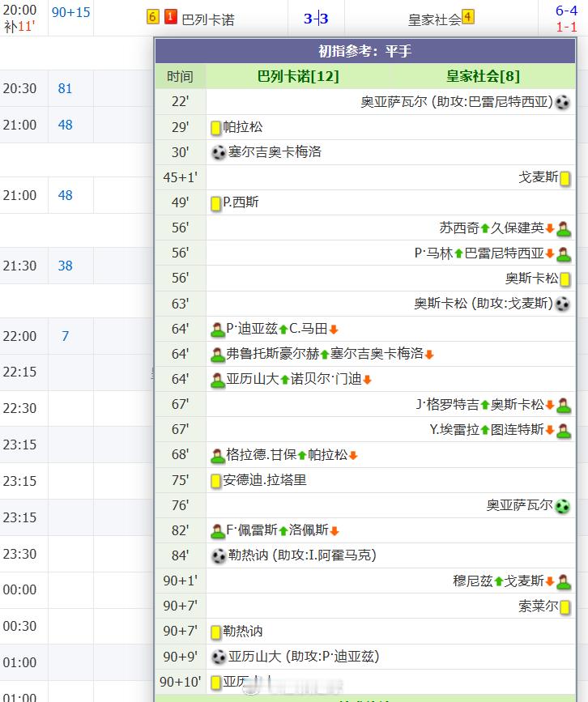The image size is (588, 702).
Task: Click the red 1-1 half-time score
Action: (566, 27)
